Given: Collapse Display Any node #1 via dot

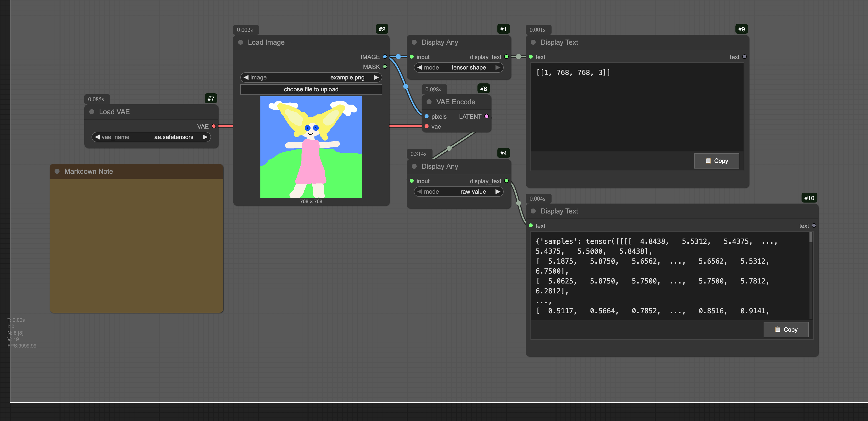Looking at the screenshot, I should (x=414, y=42).
